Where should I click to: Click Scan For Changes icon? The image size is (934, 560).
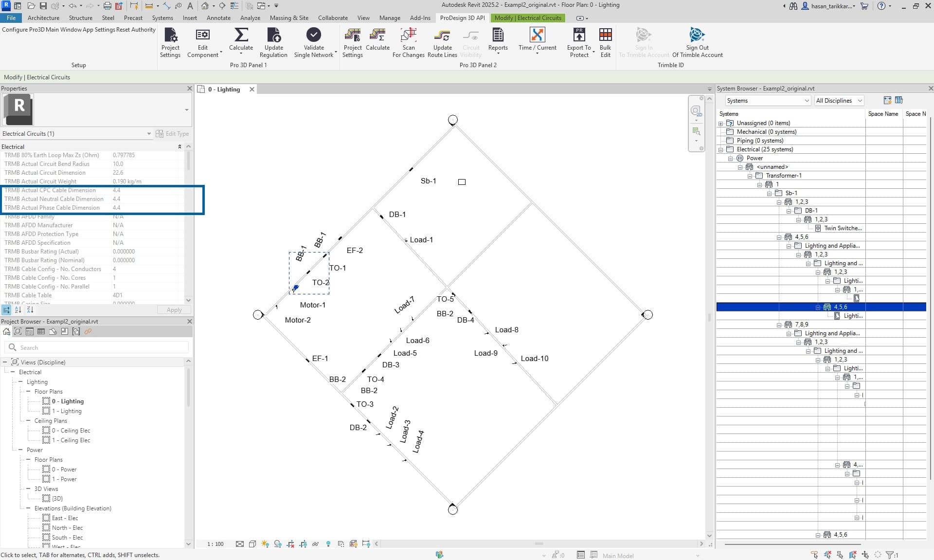pyautogui.click(x=408, y=36)
